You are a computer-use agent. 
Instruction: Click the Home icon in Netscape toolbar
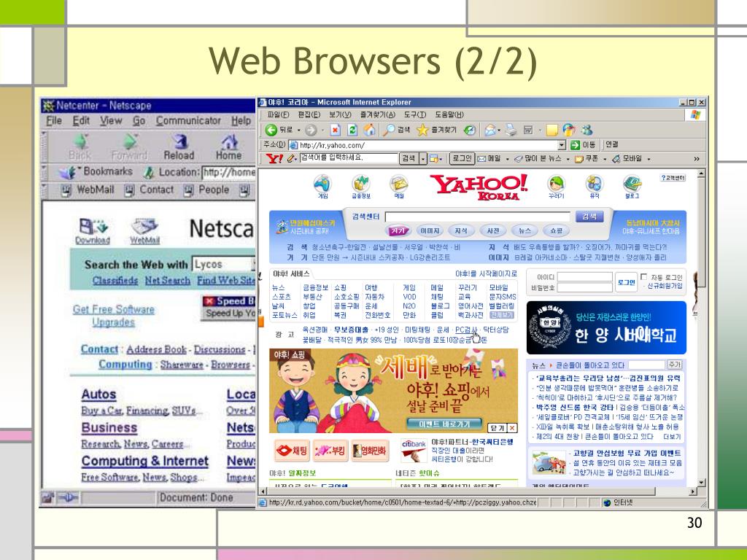(229, 141)
